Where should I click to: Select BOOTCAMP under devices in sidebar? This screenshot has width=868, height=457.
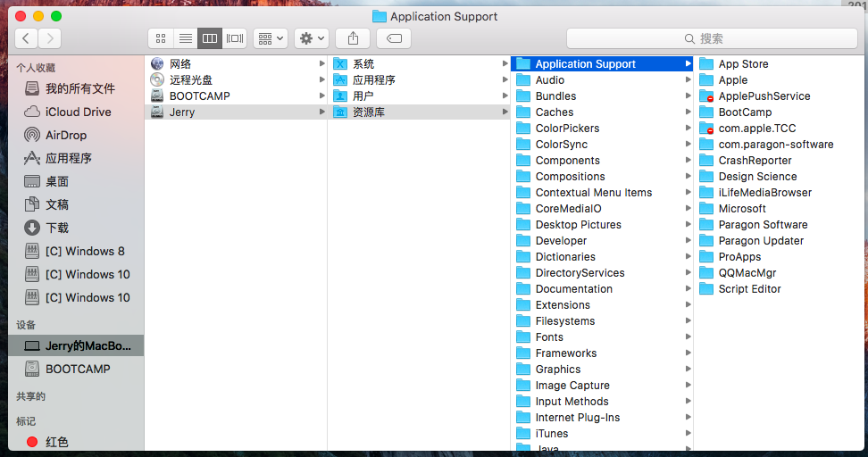click(x=78, y=369)
